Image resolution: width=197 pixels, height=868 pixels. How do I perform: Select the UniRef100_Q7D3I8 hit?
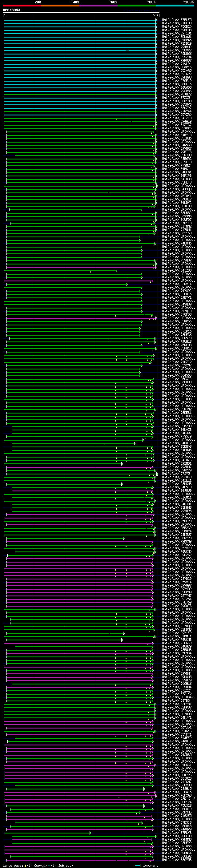(x=177, y=822)
